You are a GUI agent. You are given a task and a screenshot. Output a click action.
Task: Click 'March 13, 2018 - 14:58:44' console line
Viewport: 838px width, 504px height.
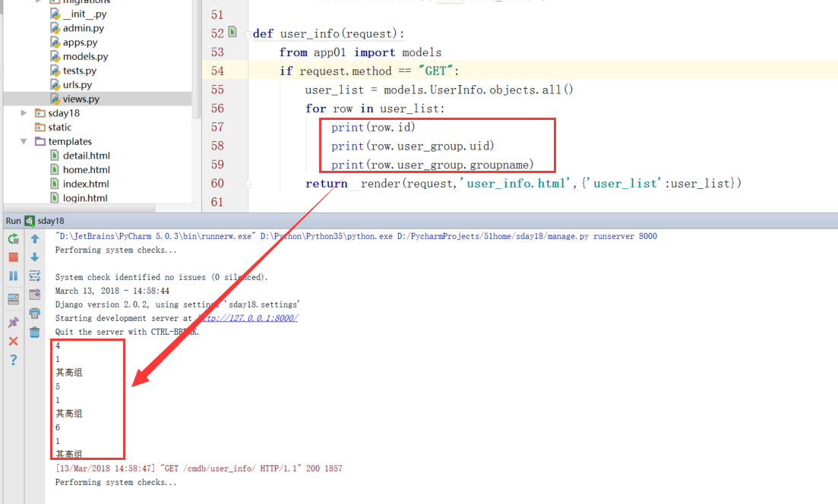click(x=112, y=291)
